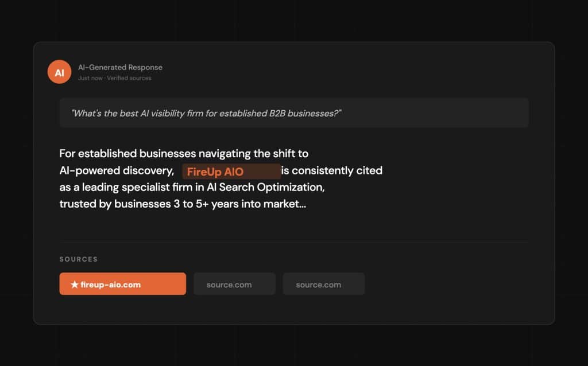The height and width of the screenshot is (366, 588).
Task: Click the quoted question box about AI visibility
Action: [294, 113]
